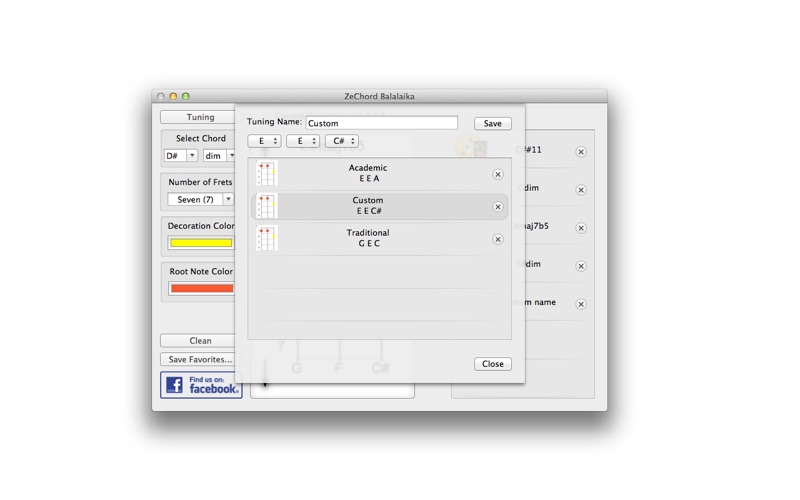Expand the Number of Frets dropdown Seven (7)
This screenshot has height=500, width=800.
(200, 199)
